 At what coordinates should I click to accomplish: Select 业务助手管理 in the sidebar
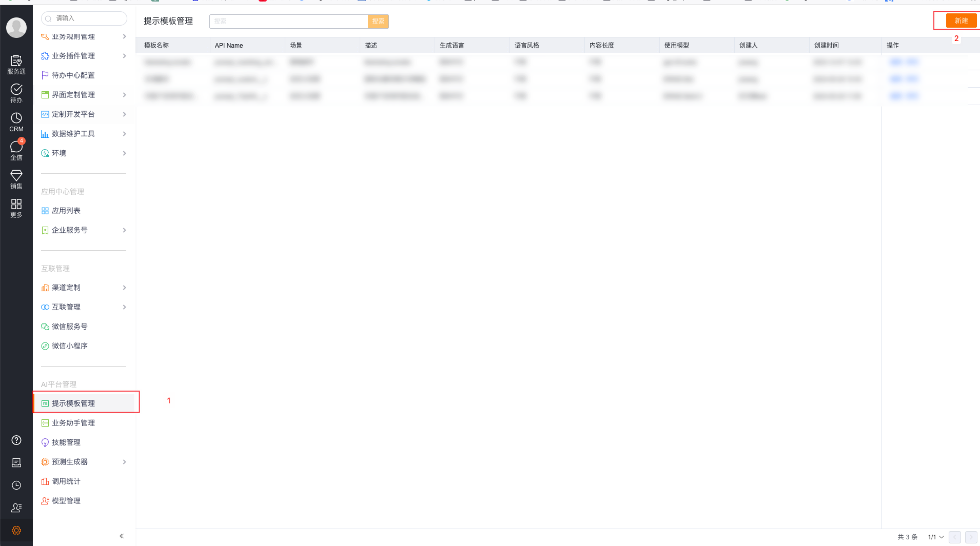tap(73, 423)
